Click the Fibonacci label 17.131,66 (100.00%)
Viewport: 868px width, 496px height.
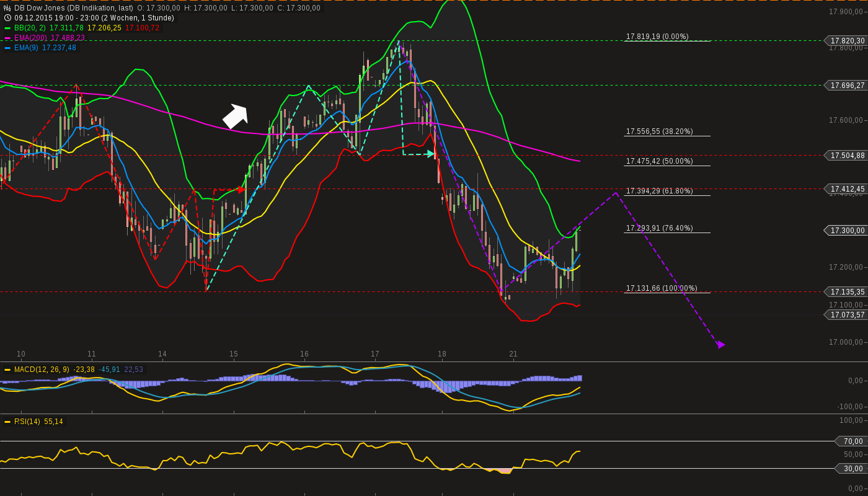coord(662,288)
